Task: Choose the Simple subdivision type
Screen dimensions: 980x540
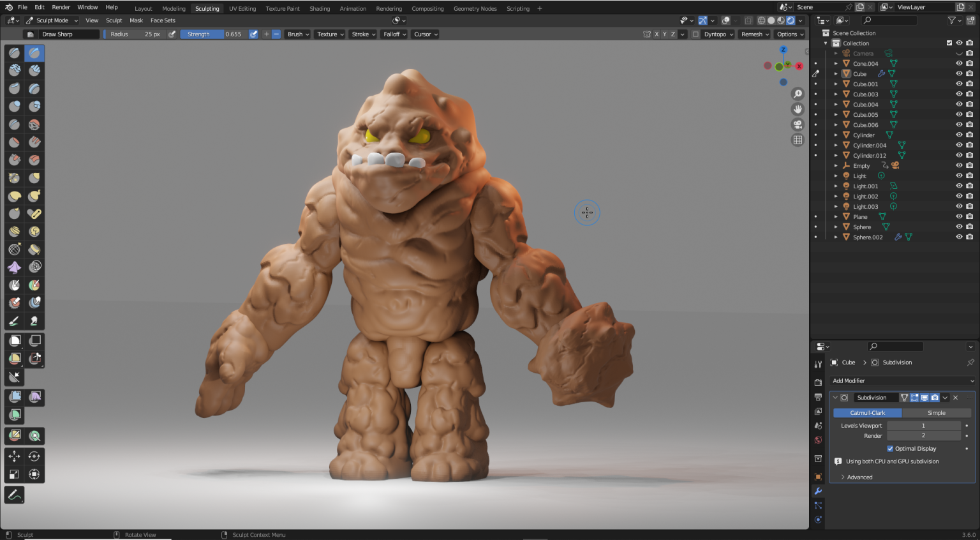Action: click(x=936, y=413)
